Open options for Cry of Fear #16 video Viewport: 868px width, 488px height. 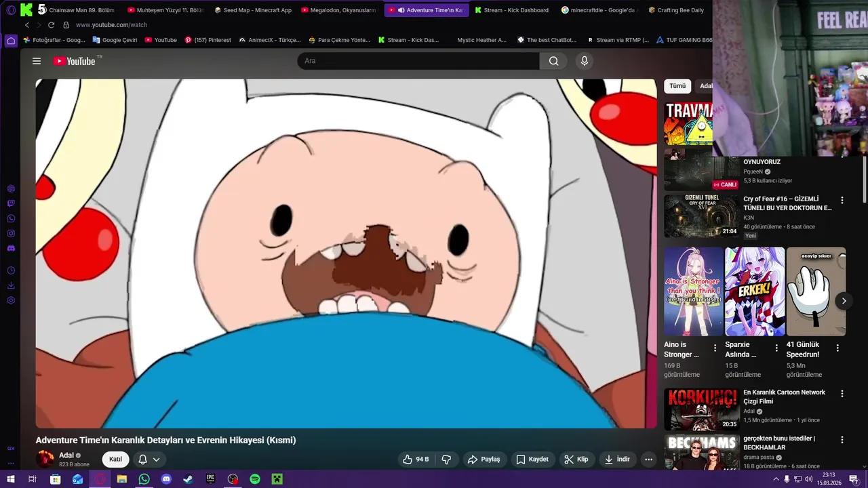[842, 201]
